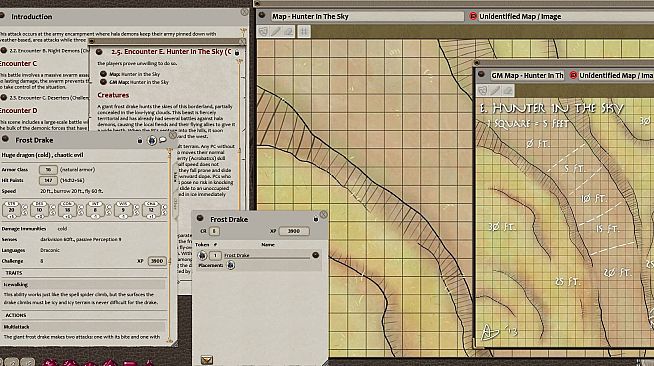Click Encounter E window link icon

click(99, 52)
